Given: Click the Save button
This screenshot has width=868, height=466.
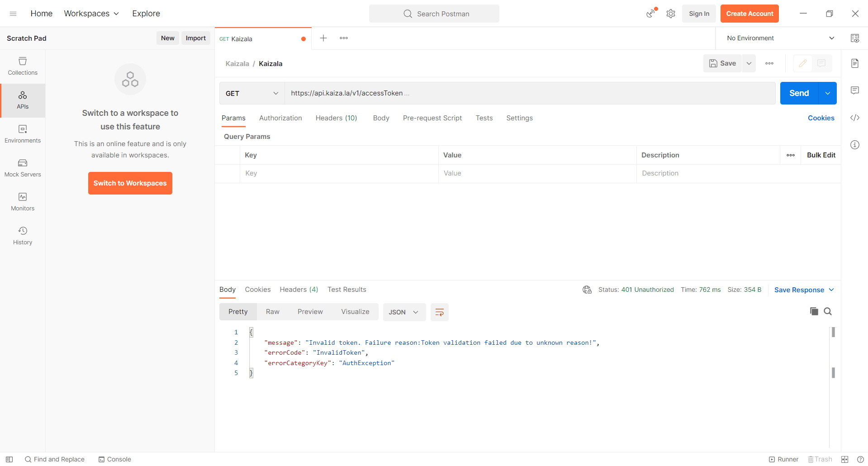Looking at the screenshot, I should 723,63.
